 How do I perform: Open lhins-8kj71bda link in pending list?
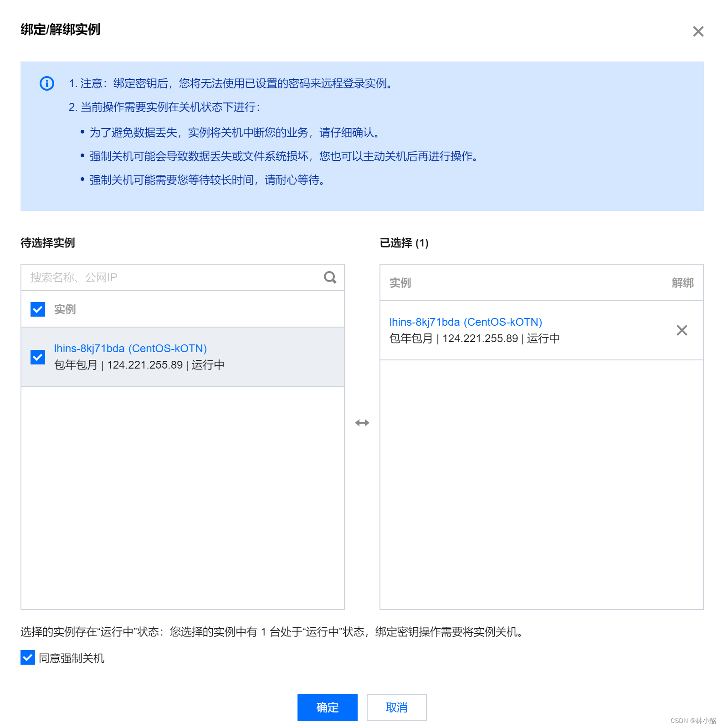point(130,349)
